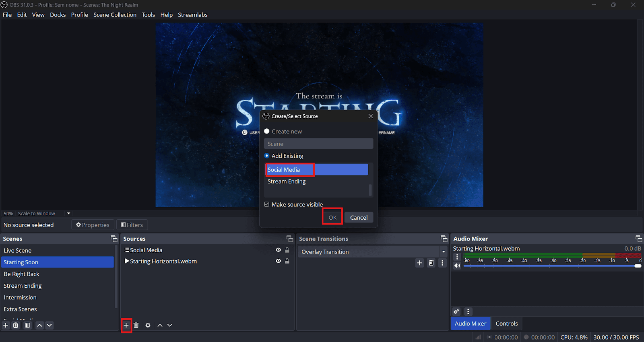Remove selected scene with trash icon

[16, 325]
